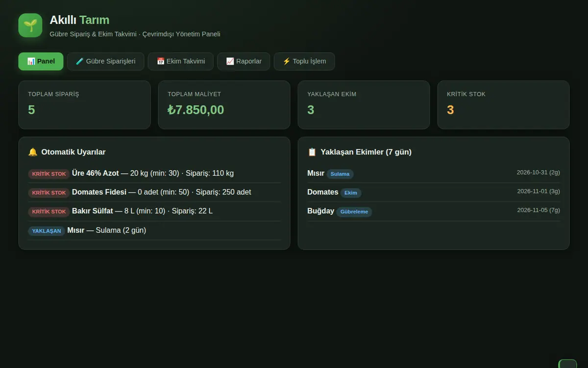588x368 pixels.
Task: Click the Sulama tag next to Mısır
Action: (340, 174)
